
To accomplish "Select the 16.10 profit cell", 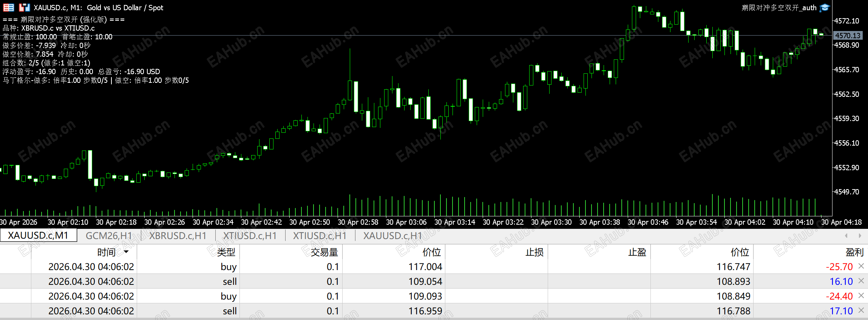I will click(841, 281).
